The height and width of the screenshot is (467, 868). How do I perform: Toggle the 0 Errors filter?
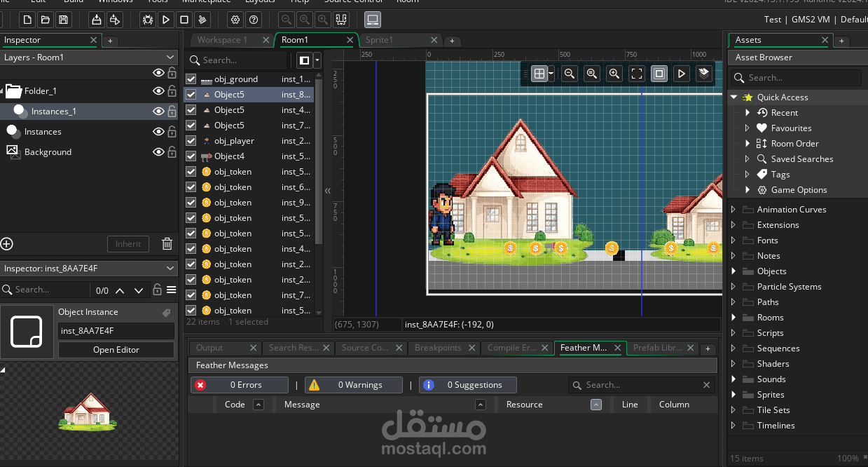pos(240,385)
